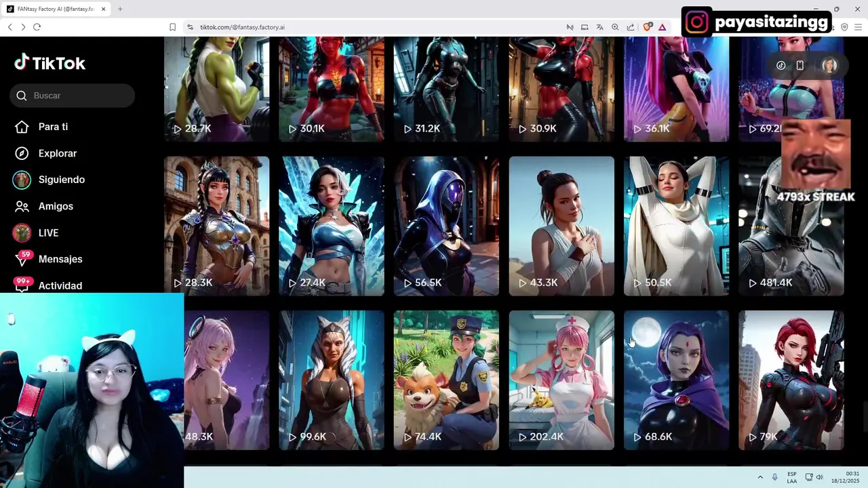Viewport: 868px width, 488px height.
Task: Open the Para ti feed
Action: point(53,127)
